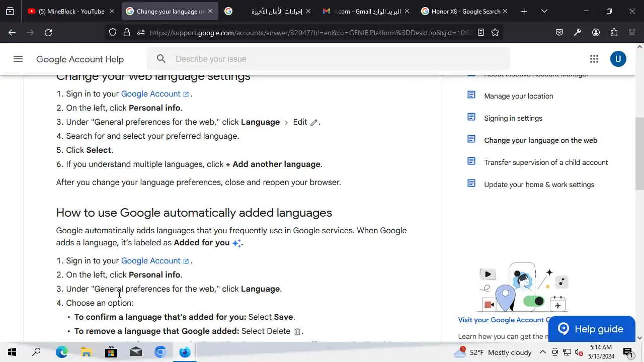Open Transfer supervision of a child account
This screenshot has height=362, width=644.
click(x=546, y=162)
